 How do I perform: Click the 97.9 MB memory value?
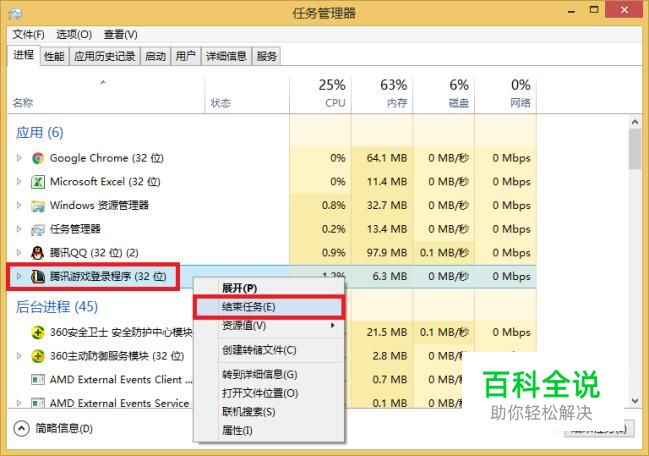[x=387, y=253]
